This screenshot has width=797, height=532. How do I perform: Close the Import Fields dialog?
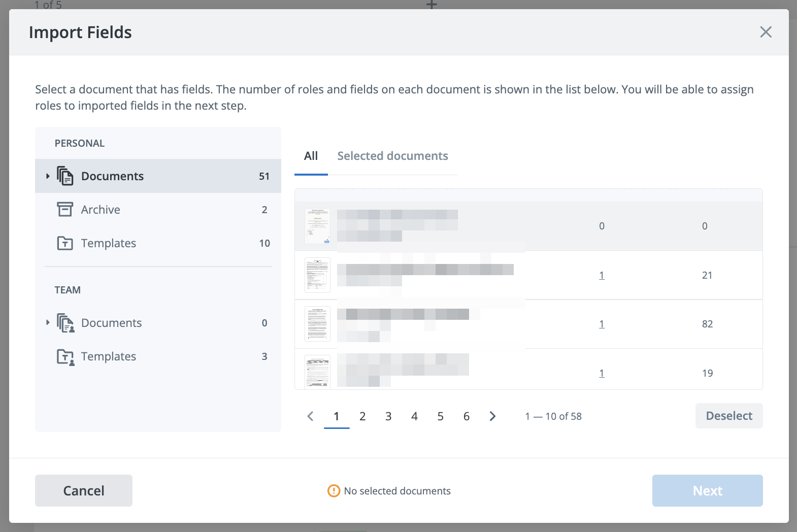(766, 32)
